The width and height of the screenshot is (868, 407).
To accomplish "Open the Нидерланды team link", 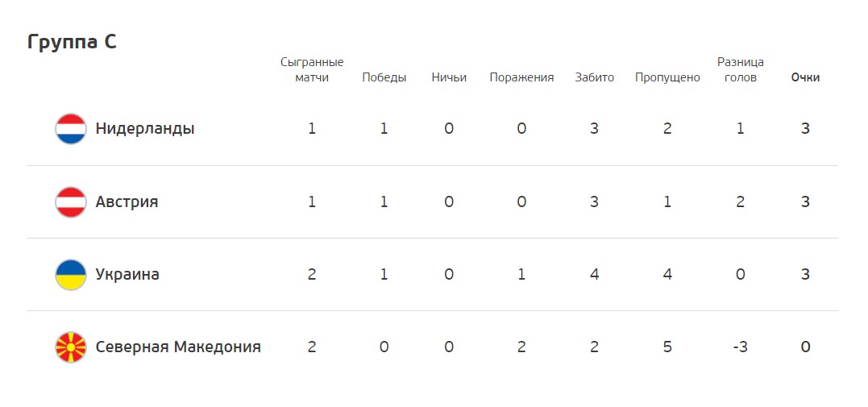I will (145, 128).
